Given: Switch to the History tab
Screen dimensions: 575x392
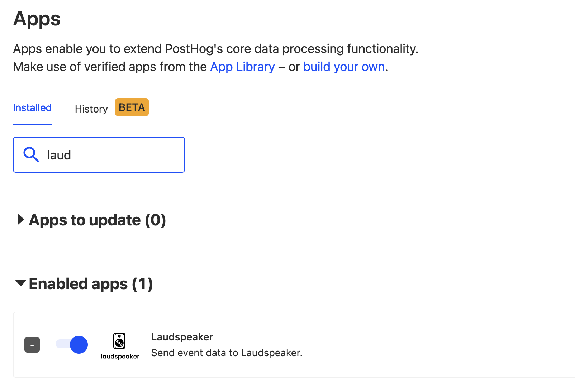Looking at the screenshot, I should pos(91,109).
